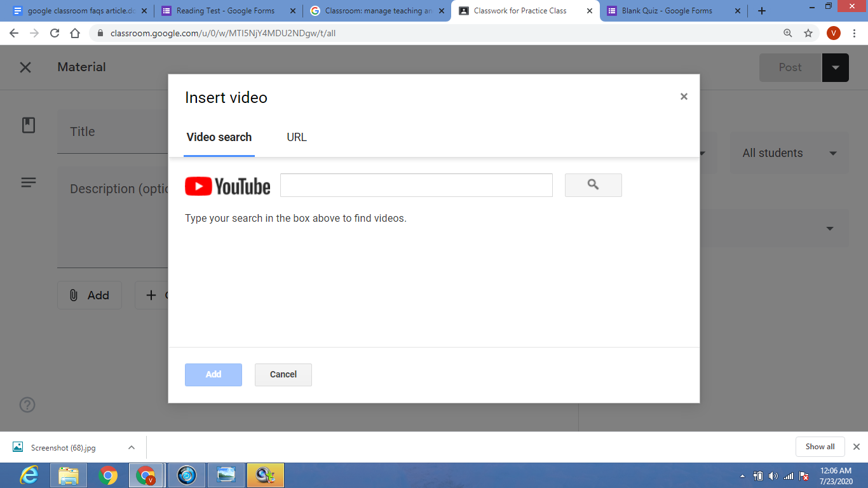Open File Explorer from taskbar

69,475
